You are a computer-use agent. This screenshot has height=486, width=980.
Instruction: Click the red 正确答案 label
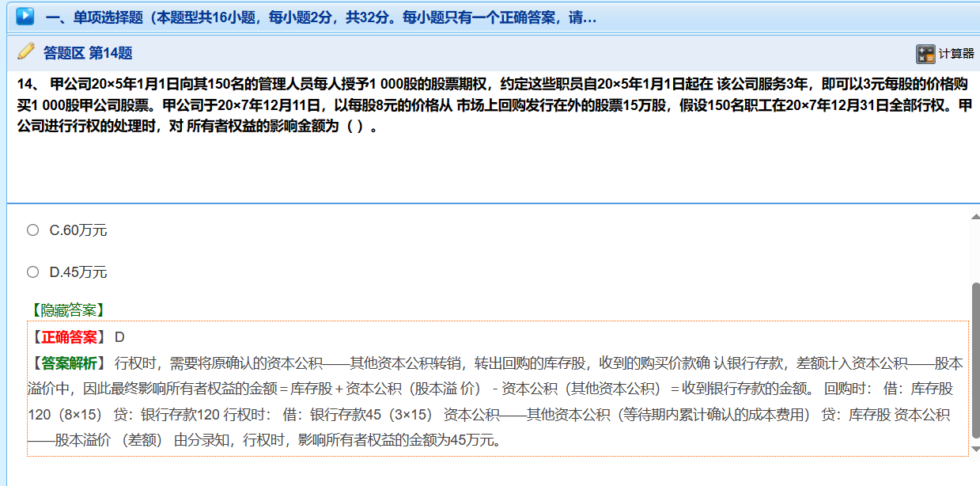[68, 337]
